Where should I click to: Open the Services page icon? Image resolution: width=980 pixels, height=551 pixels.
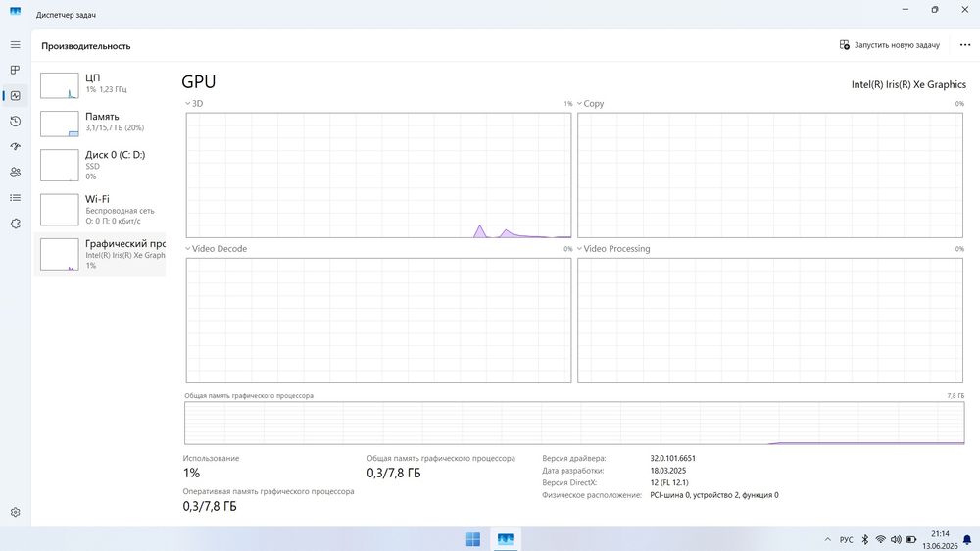click(15, 224)
